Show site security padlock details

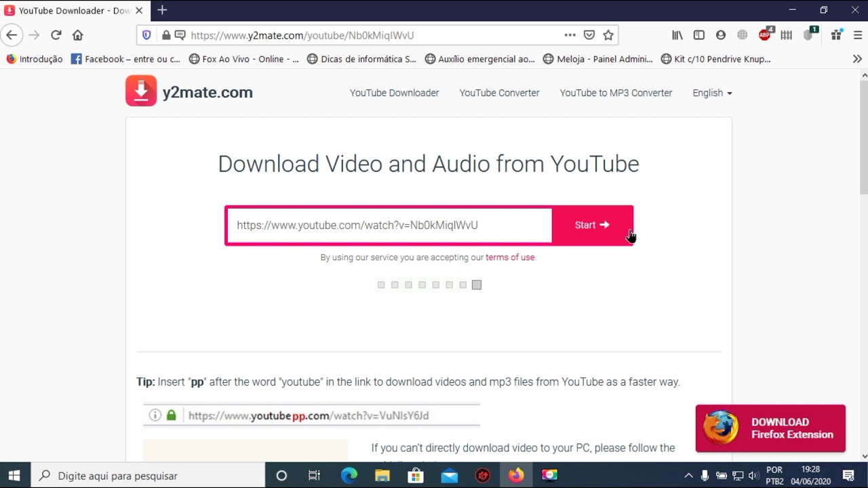click(x=165, y=35)
